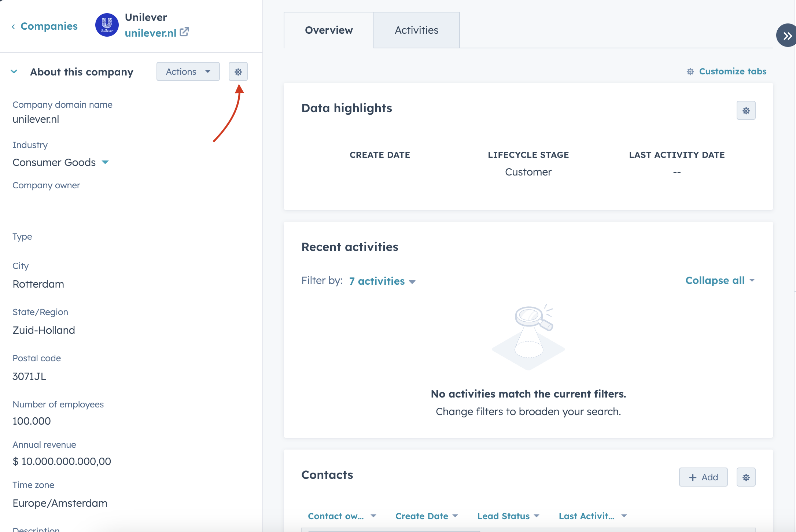Open the Lead Status column dropdown
This screenshot has width=796, height=532.
point(508,516)
